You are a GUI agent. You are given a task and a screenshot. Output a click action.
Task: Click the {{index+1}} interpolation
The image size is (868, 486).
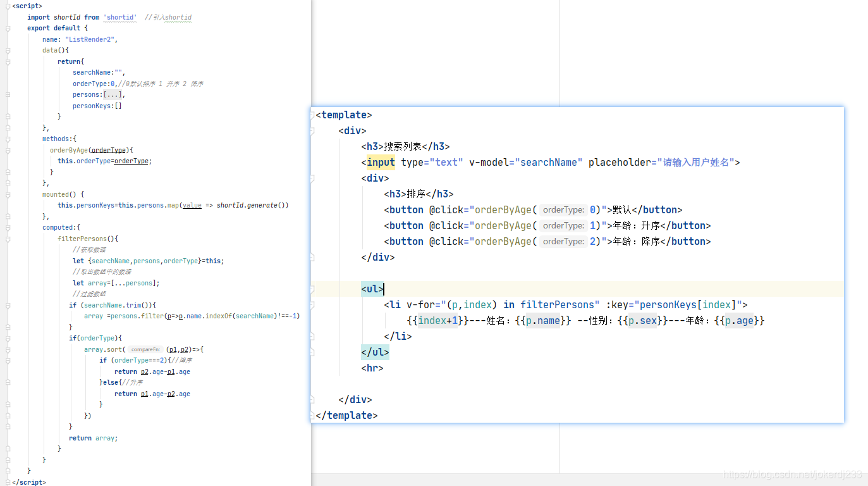(x=437, y=321)
